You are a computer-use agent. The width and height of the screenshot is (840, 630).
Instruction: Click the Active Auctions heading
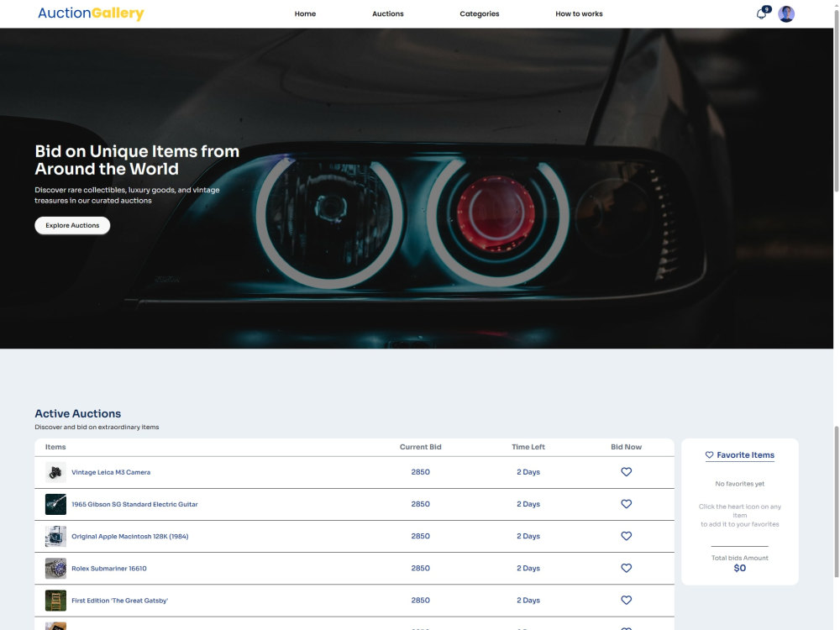[77, 413]
